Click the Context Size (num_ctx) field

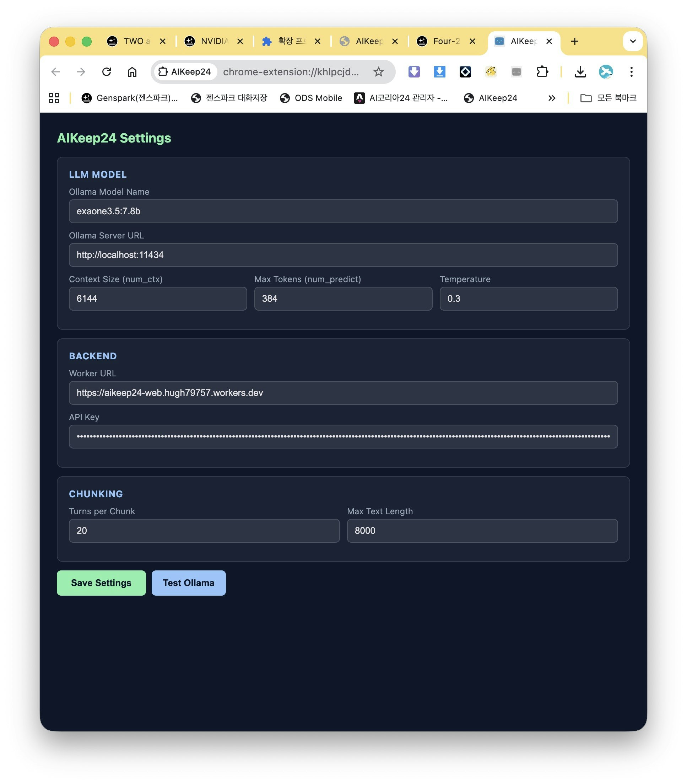(x=158, y=299)
